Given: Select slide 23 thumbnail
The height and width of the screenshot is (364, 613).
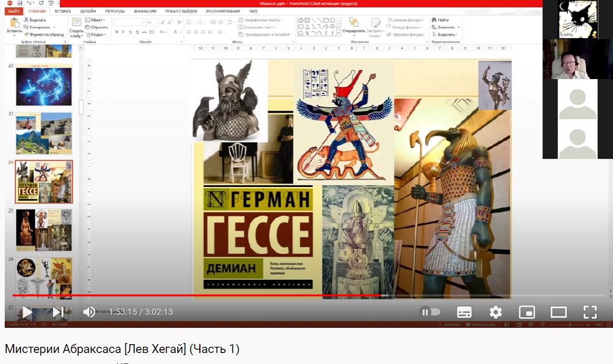Looking at the screenshot, I should 44,133.
